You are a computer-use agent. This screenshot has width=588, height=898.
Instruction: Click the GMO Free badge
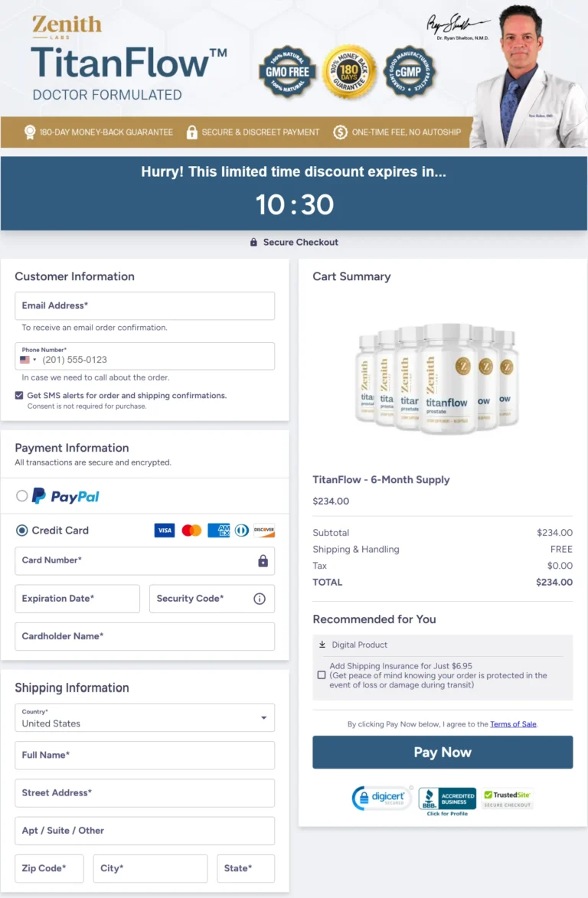(288, 71)
